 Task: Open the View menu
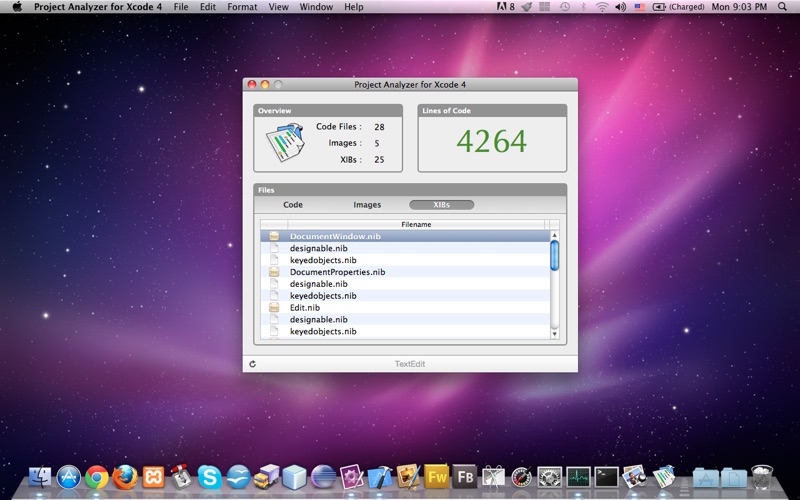279,7
